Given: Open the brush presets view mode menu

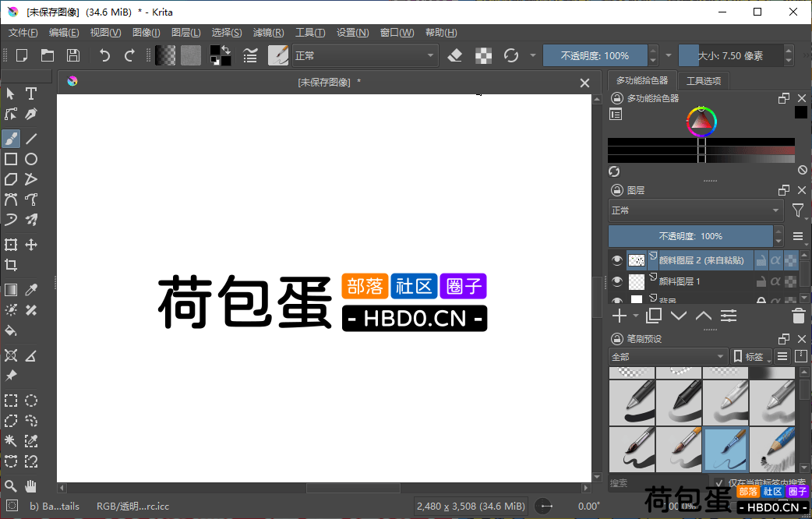Looking at the screenshot, I should [782, 356].
